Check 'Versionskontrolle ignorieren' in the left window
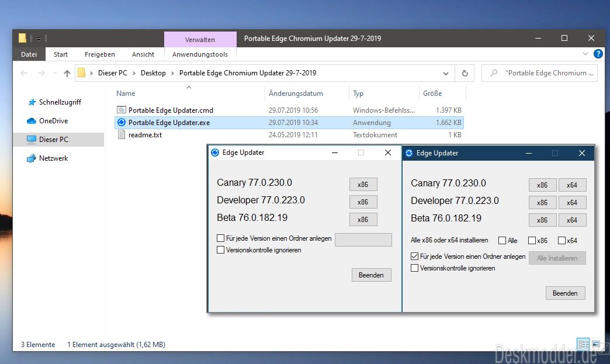Viewport: 610px width, 364px height. tap(220, 249)
